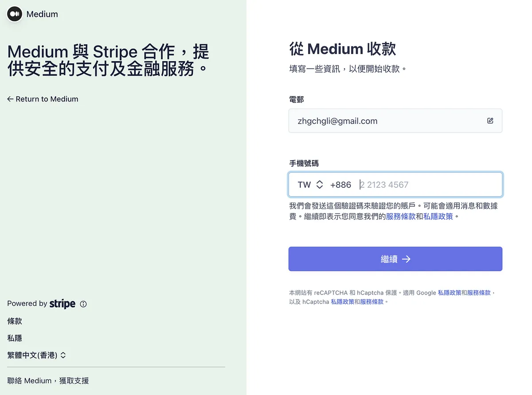Image resolution: width=532 pixels, height=395 pixels.
Task: Click the Stripe wordmark logo
Action: coord(62,303)
